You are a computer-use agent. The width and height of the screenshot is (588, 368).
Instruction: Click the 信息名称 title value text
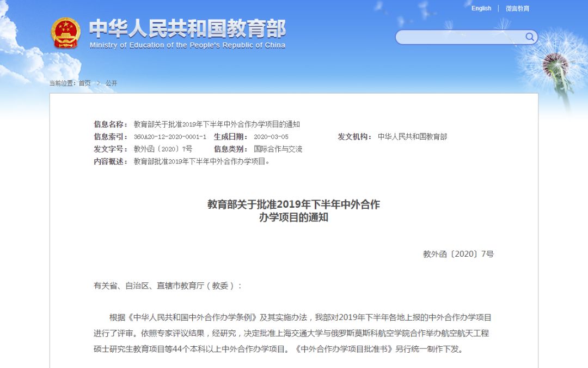coord(217,124)
